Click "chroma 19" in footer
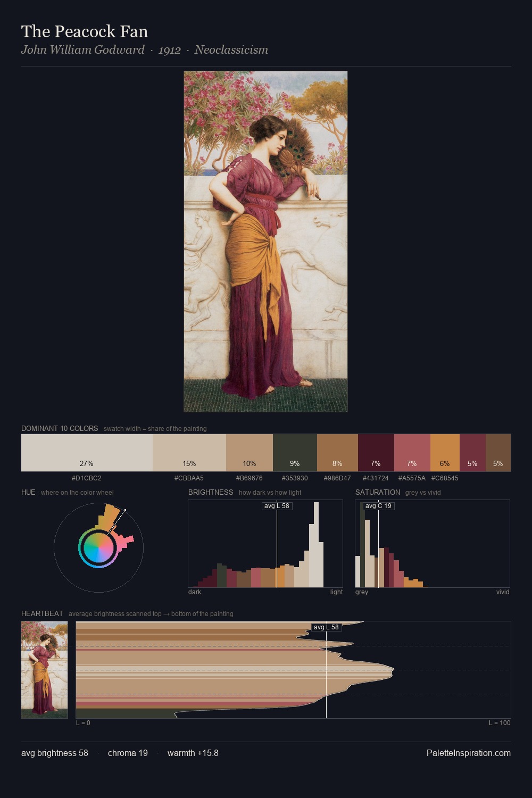The height and width of the screenshot is (798, 532). point(128,753)
